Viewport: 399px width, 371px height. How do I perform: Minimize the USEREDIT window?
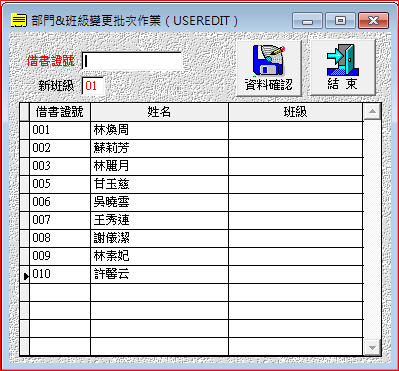click(x=308, y=21)
